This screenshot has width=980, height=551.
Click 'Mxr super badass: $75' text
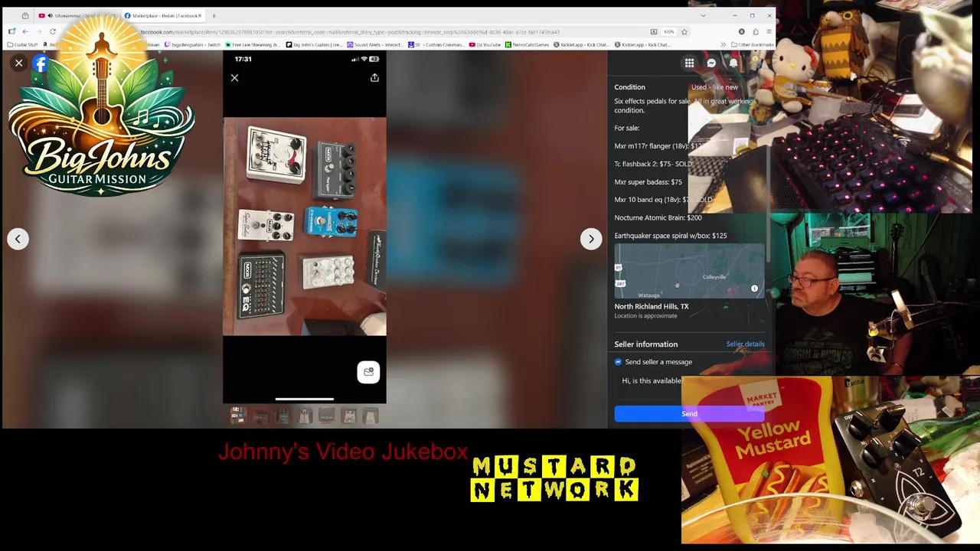tap(648, 182)
